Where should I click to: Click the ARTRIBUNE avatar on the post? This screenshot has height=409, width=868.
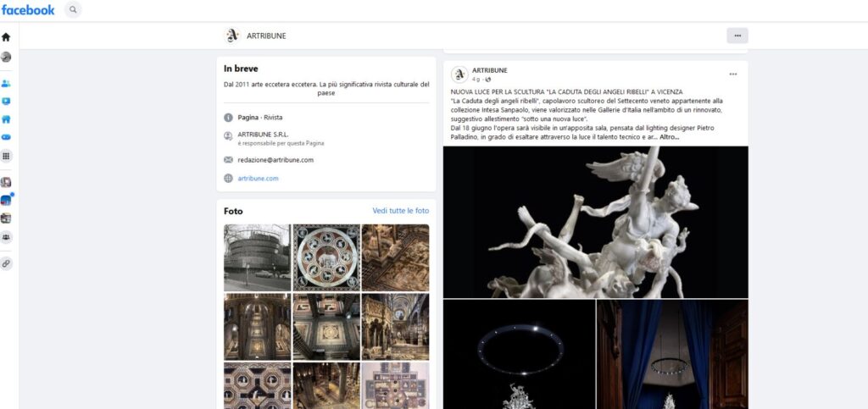tap(459, 75)
